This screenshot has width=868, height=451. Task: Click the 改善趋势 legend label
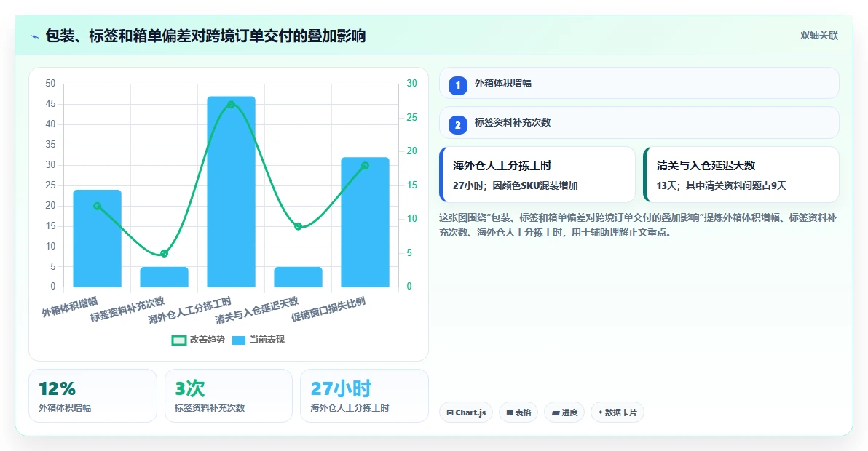coord(207,340)
